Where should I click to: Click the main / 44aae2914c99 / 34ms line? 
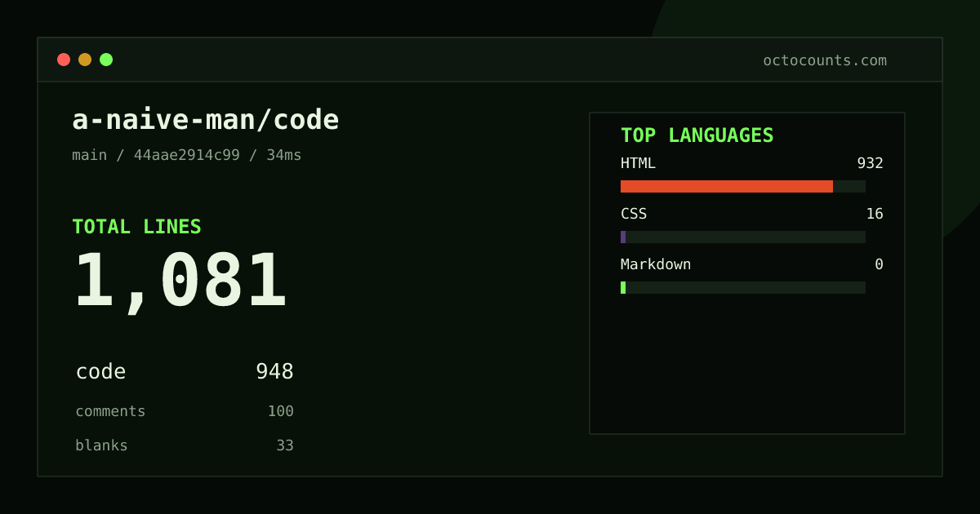click(x=187, y=155)
